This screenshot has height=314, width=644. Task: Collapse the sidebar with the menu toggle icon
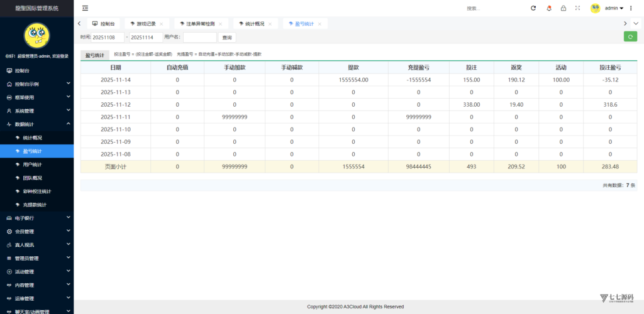click(85, 8)
